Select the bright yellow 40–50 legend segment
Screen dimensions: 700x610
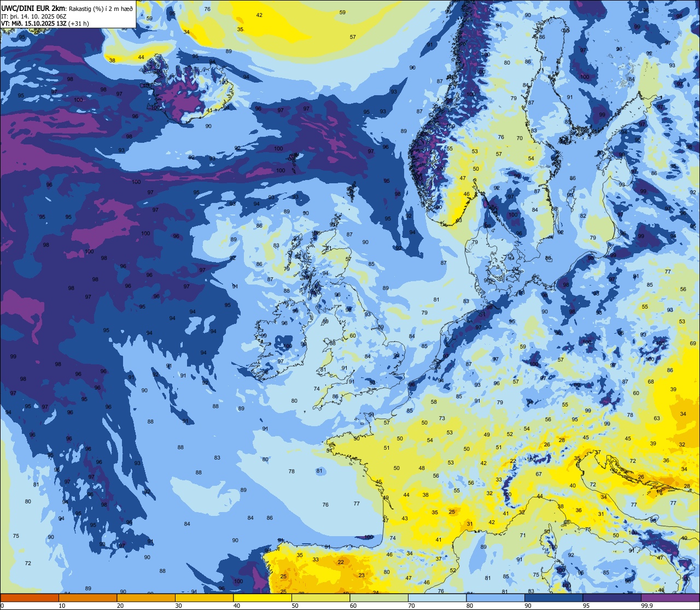click(x=262, y=597)
